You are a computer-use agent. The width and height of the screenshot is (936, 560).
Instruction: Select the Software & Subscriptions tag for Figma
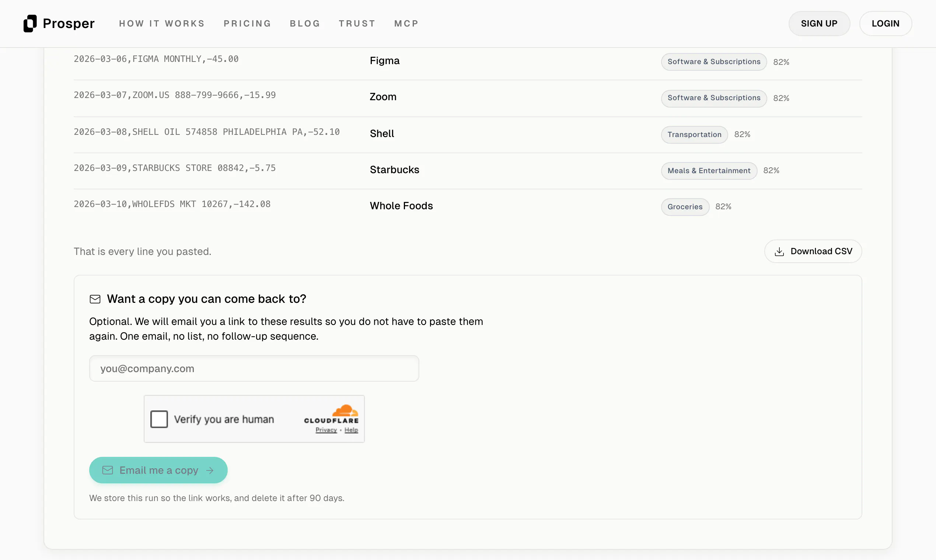tap(714, 62)
